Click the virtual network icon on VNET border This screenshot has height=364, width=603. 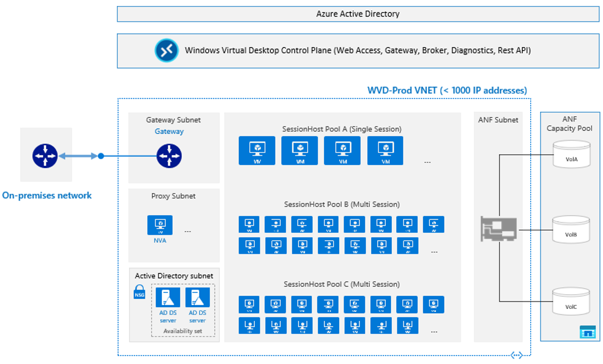click(516, 355)
